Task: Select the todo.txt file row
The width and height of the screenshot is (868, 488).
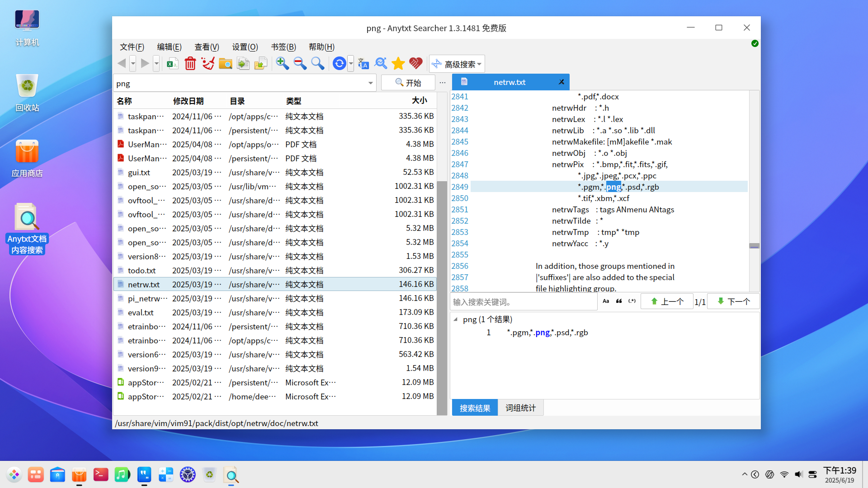Action: point(275,270)
